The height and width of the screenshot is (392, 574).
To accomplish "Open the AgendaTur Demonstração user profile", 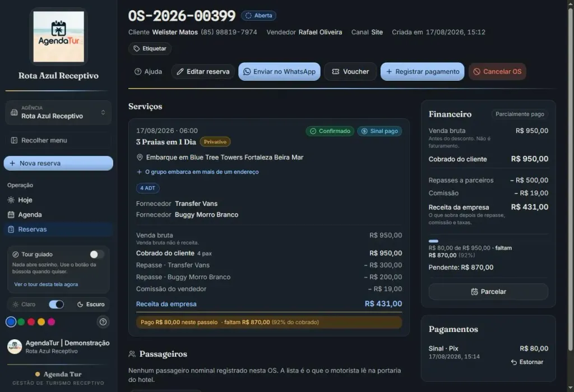I will click(x=58, y=347).
